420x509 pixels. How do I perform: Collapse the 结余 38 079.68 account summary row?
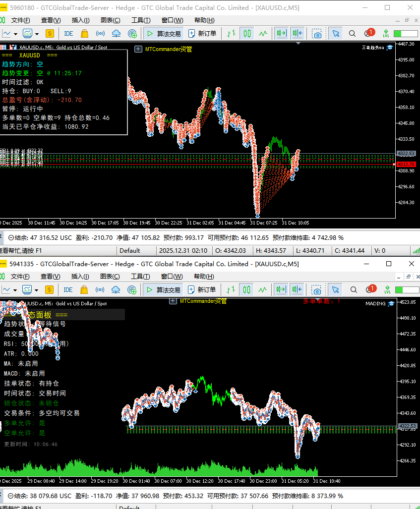(10, 496)
